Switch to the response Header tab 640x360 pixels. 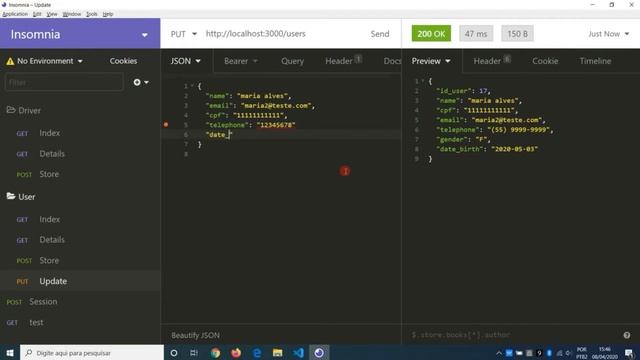(x=492, y=61)
